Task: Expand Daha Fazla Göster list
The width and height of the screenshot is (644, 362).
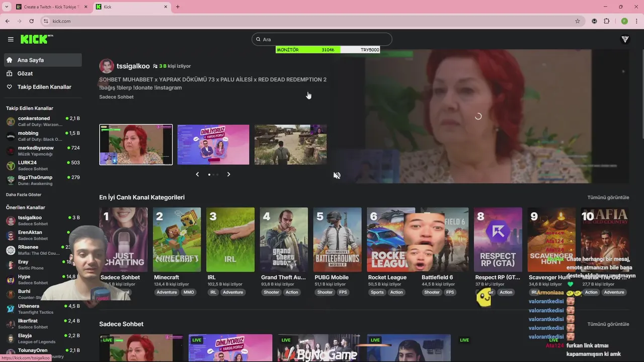Action: coord(24,195)
